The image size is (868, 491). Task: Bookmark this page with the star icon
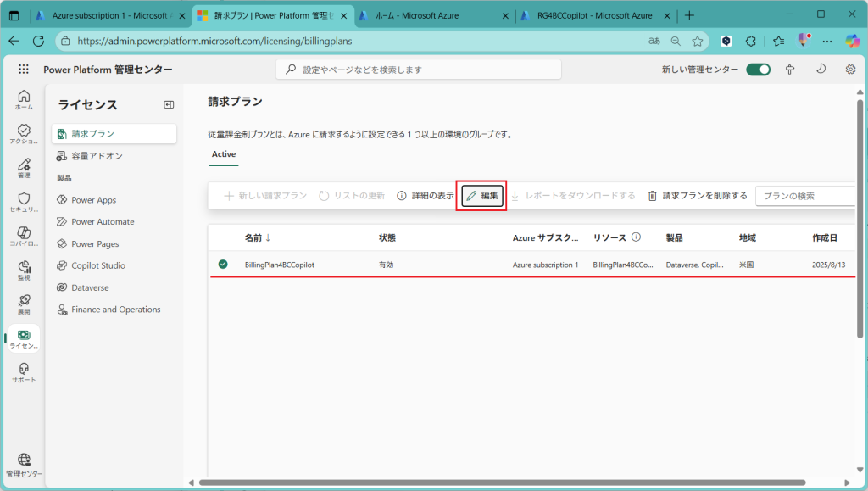(x=698, y=41)
